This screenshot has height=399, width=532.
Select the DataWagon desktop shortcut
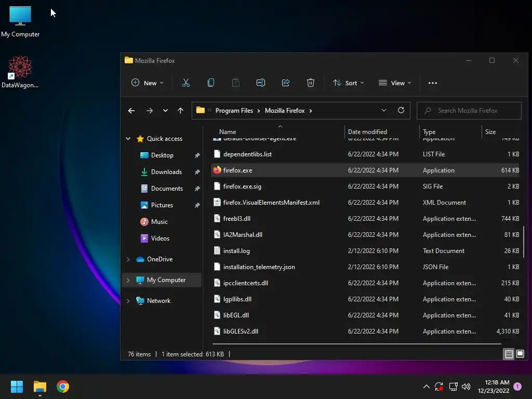point(20,72)
